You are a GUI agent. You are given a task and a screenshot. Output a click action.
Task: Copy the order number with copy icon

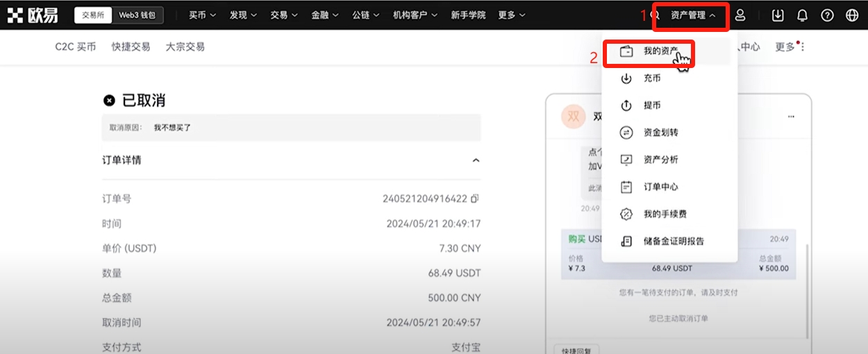[475, 199]
